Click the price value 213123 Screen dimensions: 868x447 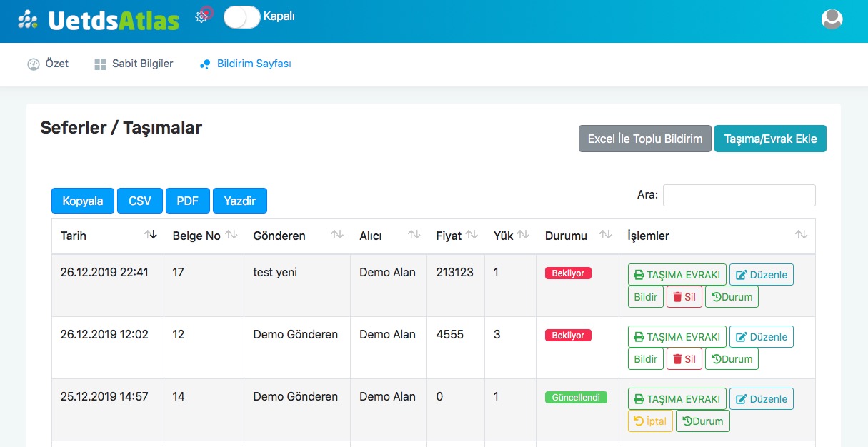tap(455, 272)
